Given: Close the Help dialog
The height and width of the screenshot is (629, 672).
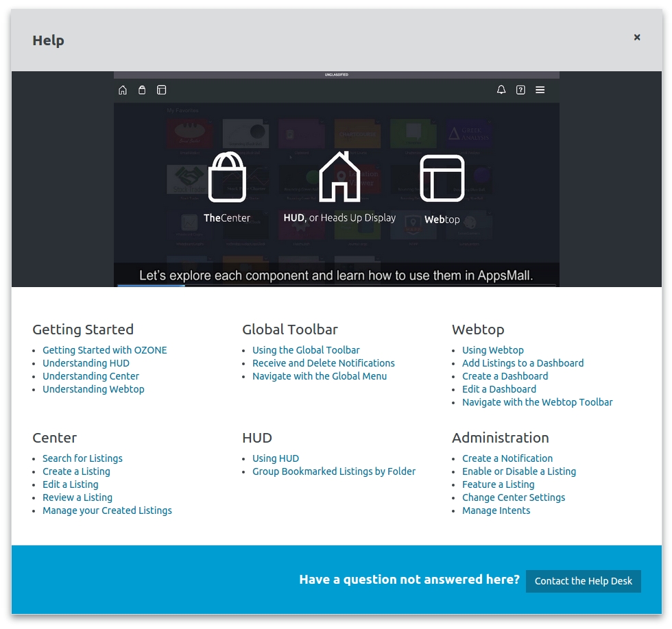Looking at the screenshot, I should pyautogui.click(x=637, y=37).
